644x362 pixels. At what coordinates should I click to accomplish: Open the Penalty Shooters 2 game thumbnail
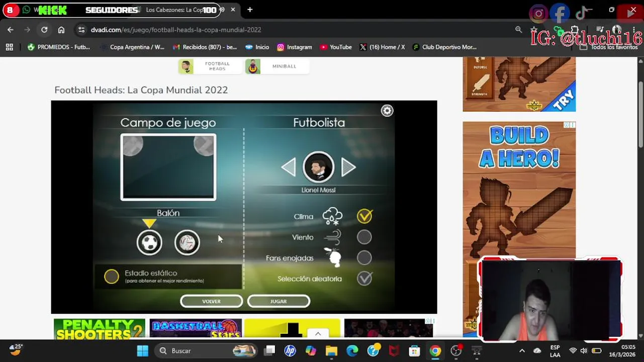tap(100, 328)
